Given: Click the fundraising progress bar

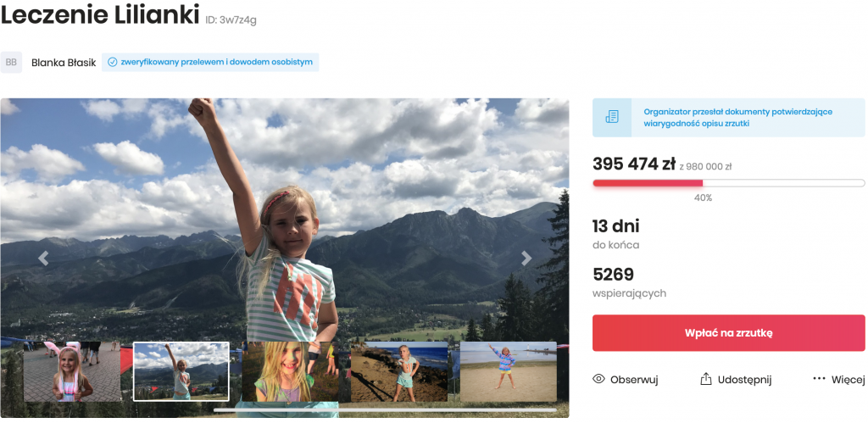Looking at the screenshot, I should click(x=728, y=182).
